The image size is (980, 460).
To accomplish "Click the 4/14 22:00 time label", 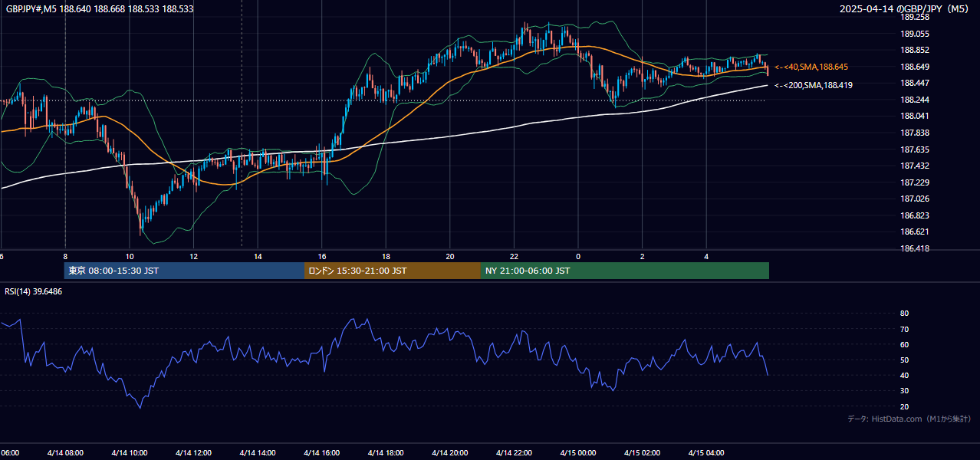I will click(x=514, y=453).
